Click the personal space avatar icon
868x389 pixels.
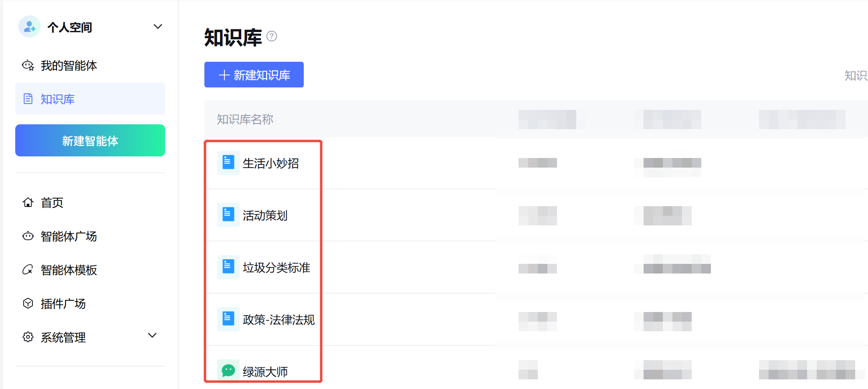[x=30, y=27]
